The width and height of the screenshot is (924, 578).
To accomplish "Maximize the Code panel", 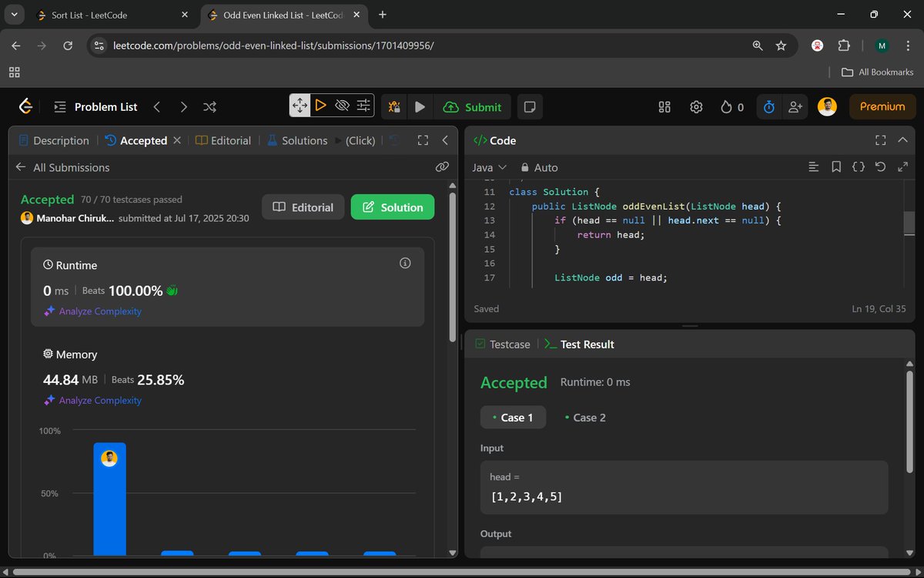I will point(881,140).
